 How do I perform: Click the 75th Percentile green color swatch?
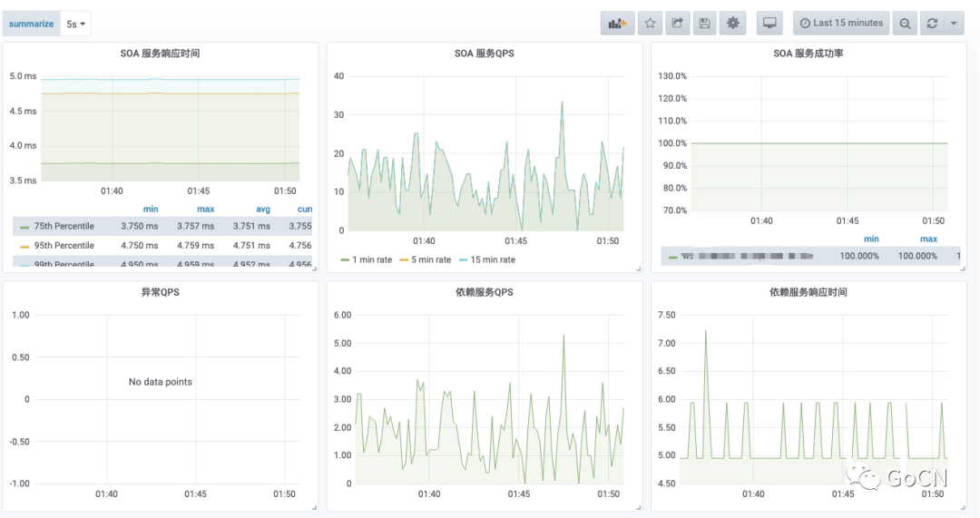click(x=24, y=227)
